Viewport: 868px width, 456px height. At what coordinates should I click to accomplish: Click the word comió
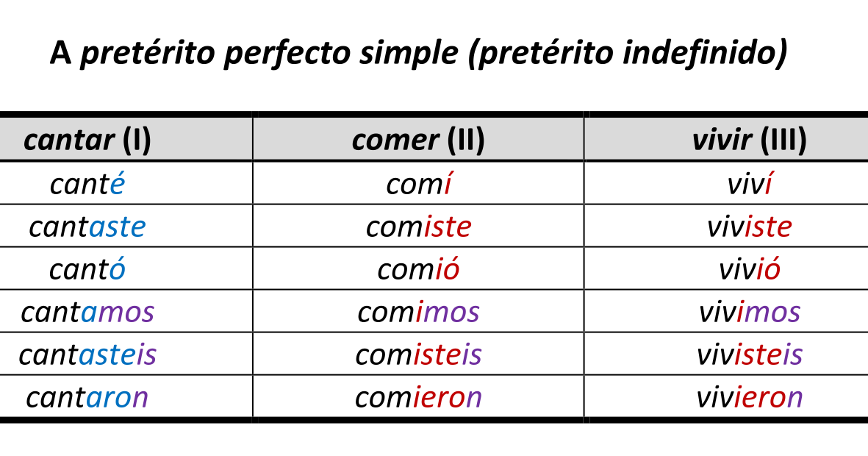418,269
